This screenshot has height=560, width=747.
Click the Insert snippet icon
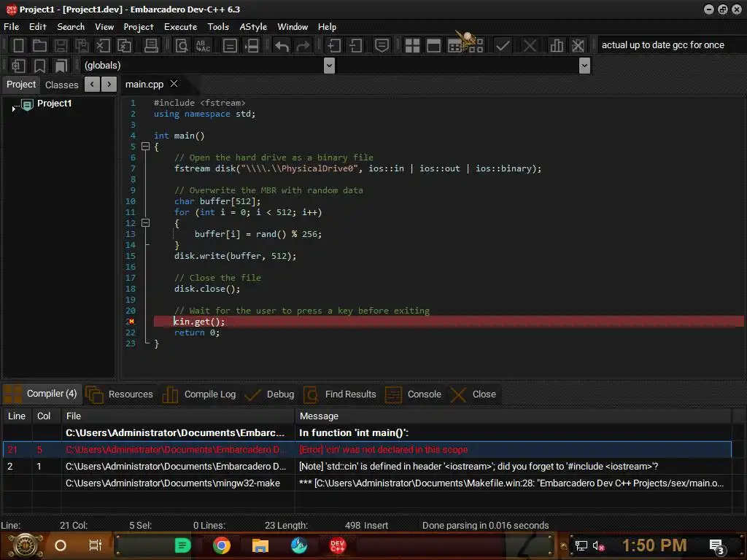point(18,66)
